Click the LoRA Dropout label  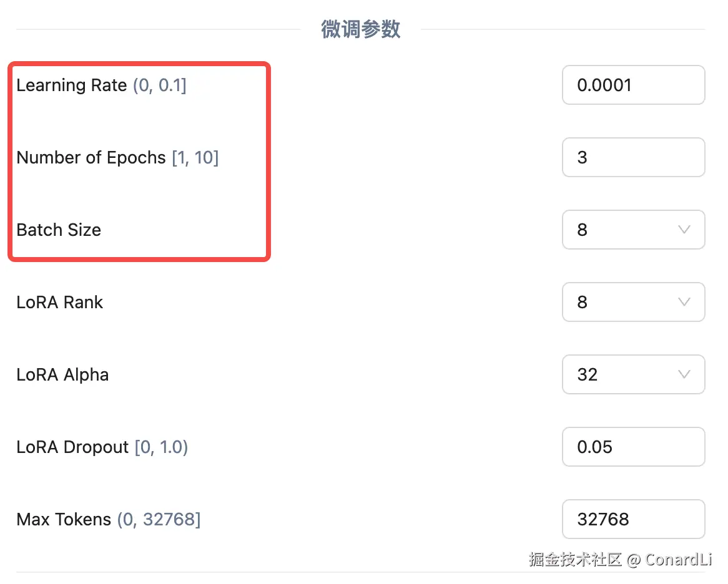click(72, 447)
